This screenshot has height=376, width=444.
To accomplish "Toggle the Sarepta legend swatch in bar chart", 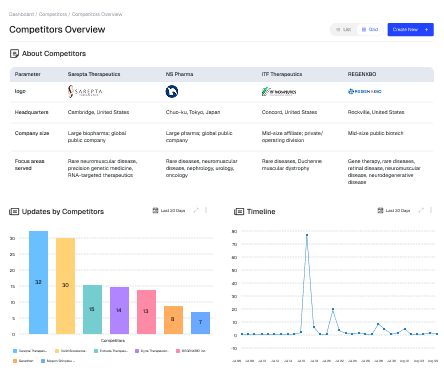I will click(x=15, y=351).
